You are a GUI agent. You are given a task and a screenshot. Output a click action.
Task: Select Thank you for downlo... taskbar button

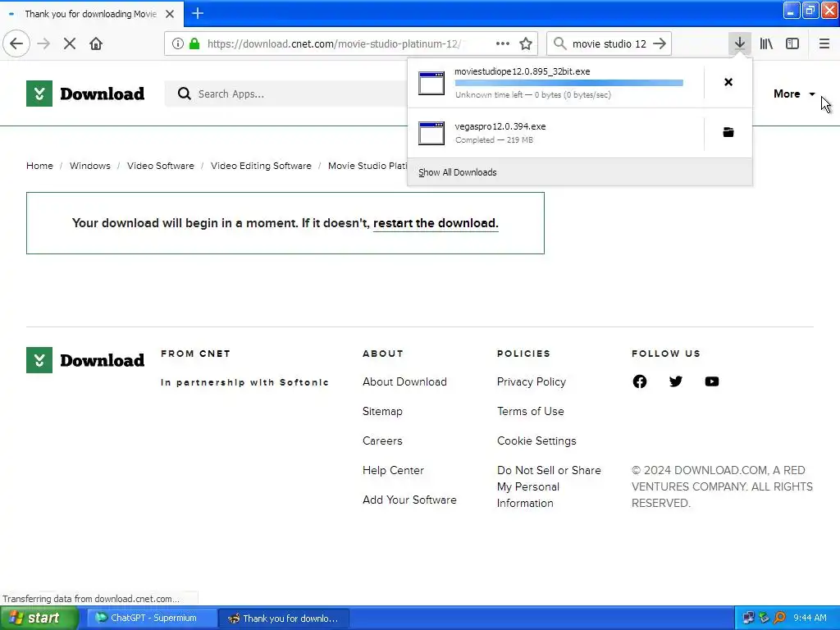pyautogui.click(x=284, y=618)
